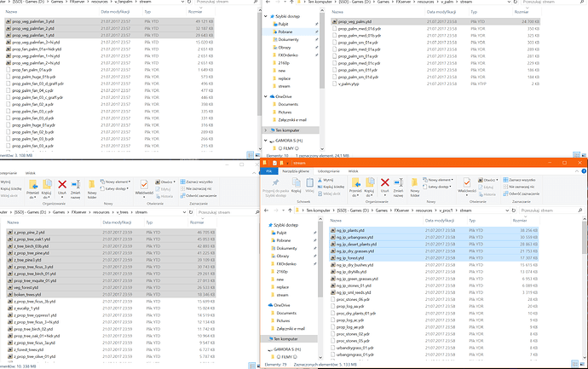The image size is (588, 369).
Task: Sort by Rozmiar column in v_fanpalm window
Action: (195, 12)
